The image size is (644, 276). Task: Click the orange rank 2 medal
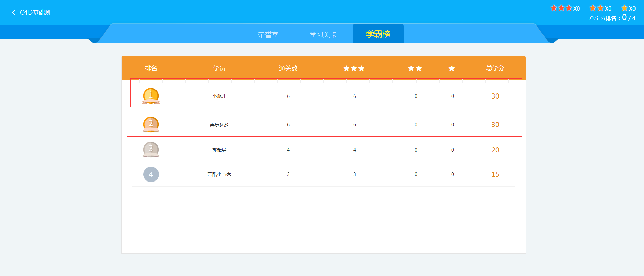pyautogui.click(x=151, y=124)
